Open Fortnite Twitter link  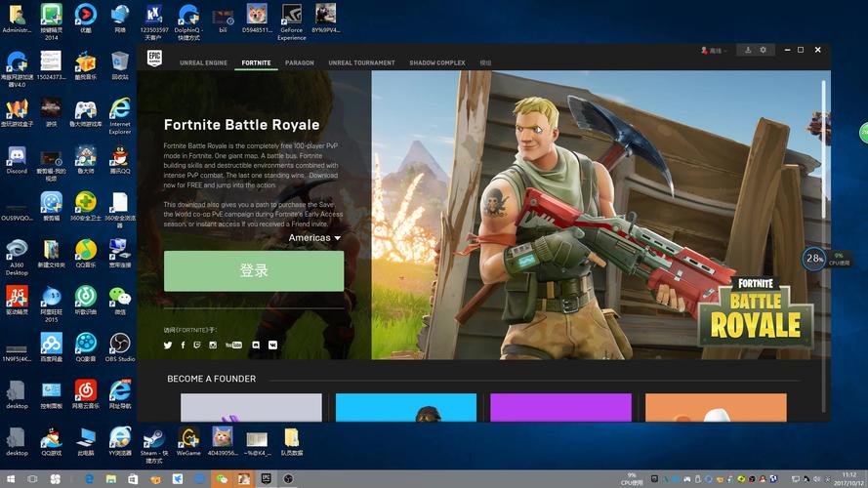point(168,345)
